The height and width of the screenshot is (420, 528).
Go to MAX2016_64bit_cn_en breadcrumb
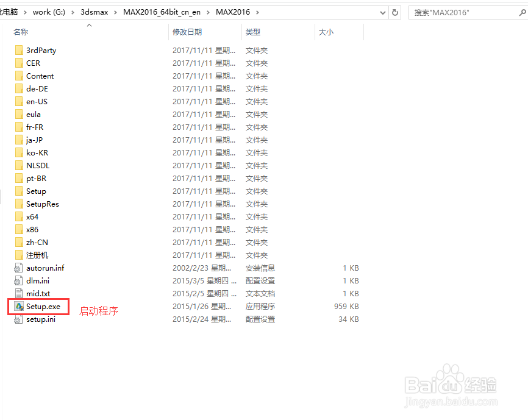[x=162, y=12]
